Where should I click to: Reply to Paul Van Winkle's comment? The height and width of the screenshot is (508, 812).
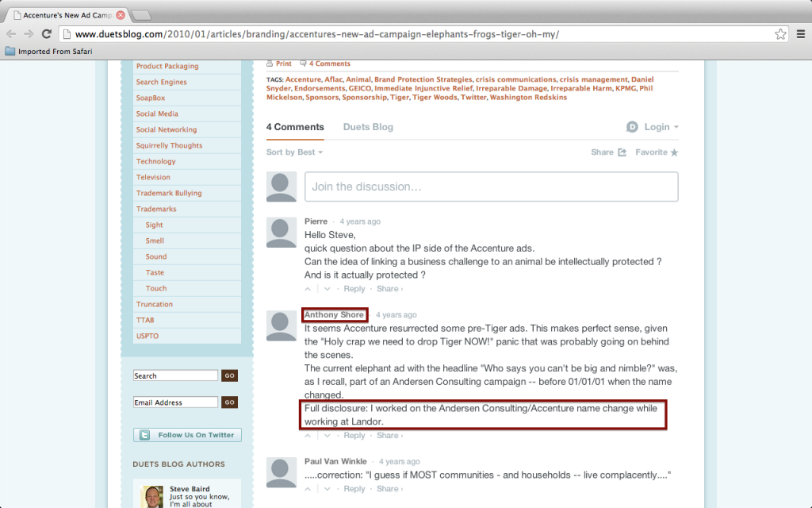point(354,489)
